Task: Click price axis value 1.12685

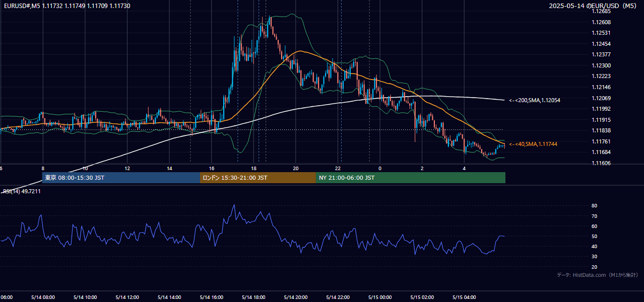Action: (x=602, y=11)
